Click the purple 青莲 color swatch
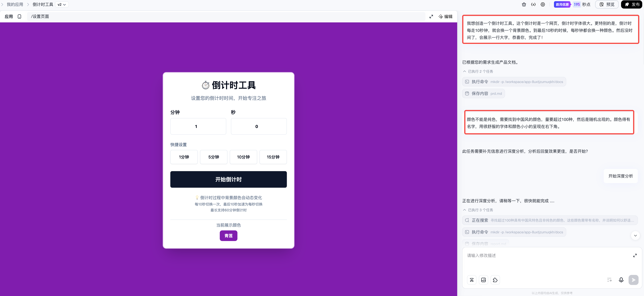This screenshot has width=644, height=296. [228, 236]
